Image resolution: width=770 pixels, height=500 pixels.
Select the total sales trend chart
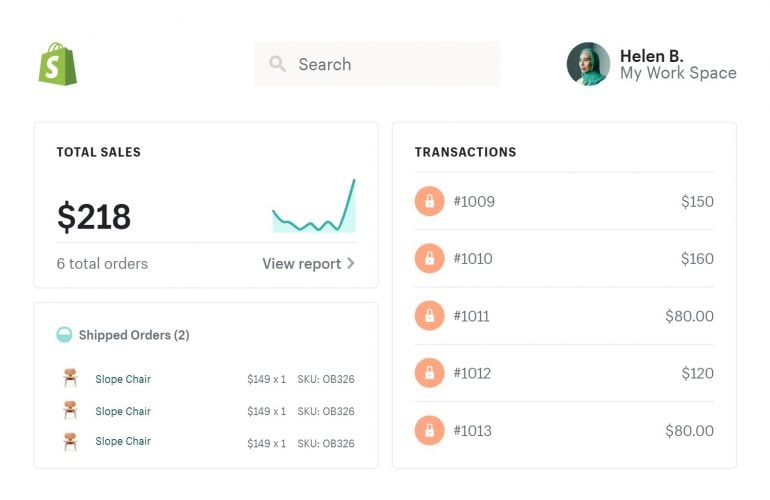pyautogui.click(x=314, y=207)
